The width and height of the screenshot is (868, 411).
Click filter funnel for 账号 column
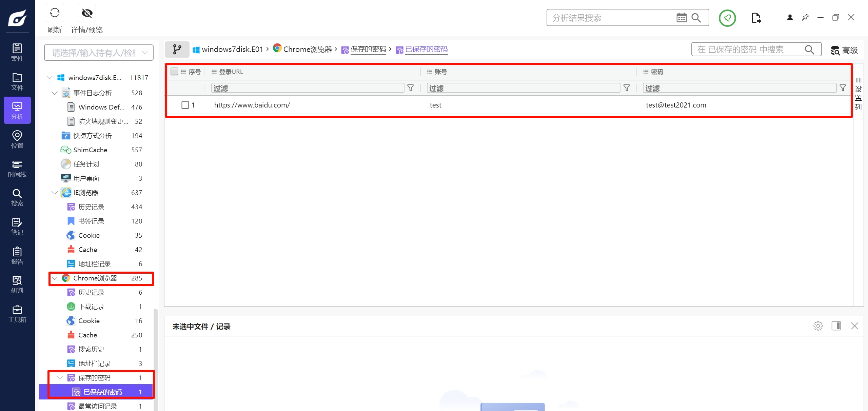click(627, 88)
